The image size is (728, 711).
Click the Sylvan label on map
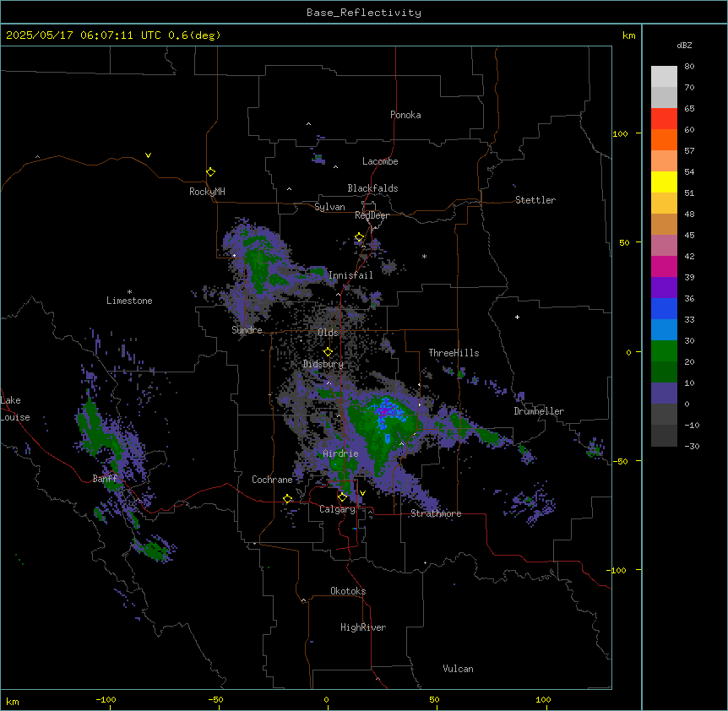point(329,207)
